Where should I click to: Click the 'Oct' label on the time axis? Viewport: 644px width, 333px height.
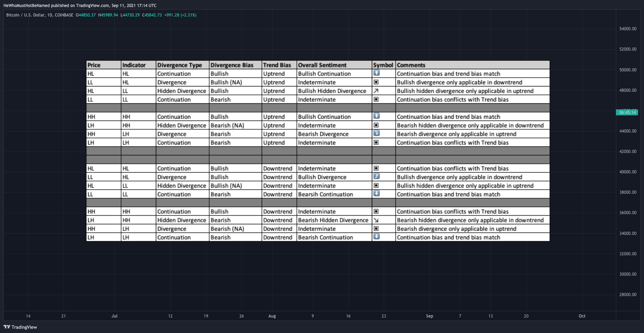click(x=582, y=316)
